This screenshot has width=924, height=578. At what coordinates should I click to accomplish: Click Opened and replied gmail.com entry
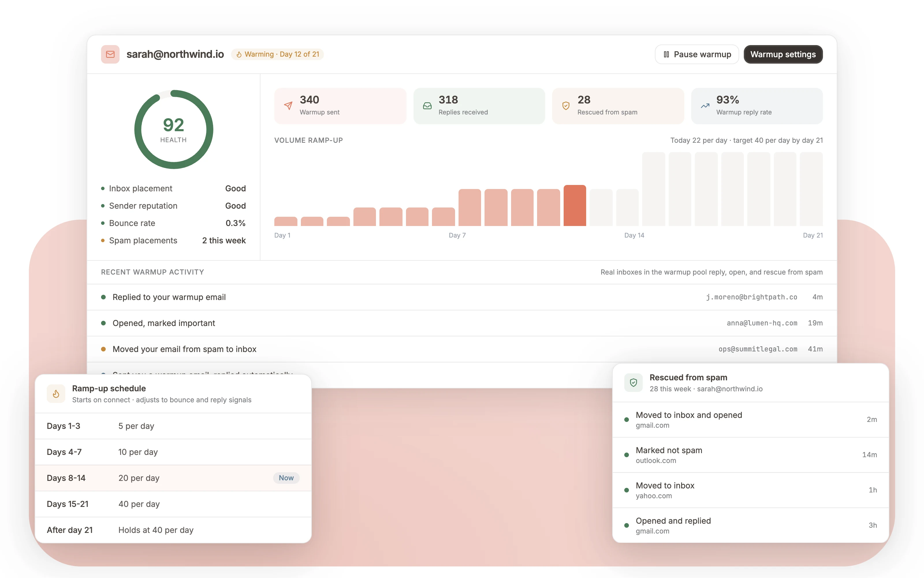(x=751, y=525)
